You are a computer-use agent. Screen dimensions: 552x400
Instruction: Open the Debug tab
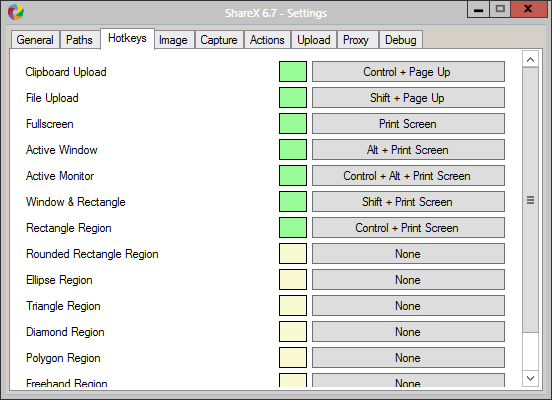[401, 40]
